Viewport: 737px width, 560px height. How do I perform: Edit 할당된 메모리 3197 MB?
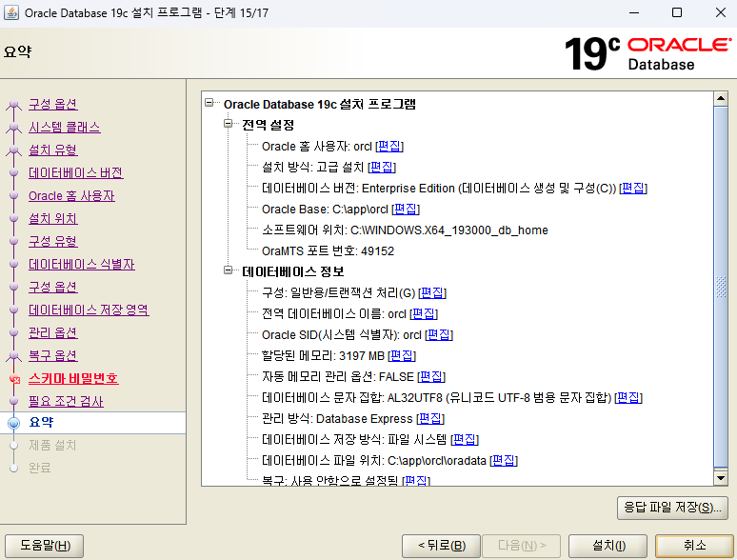[402, 355]
